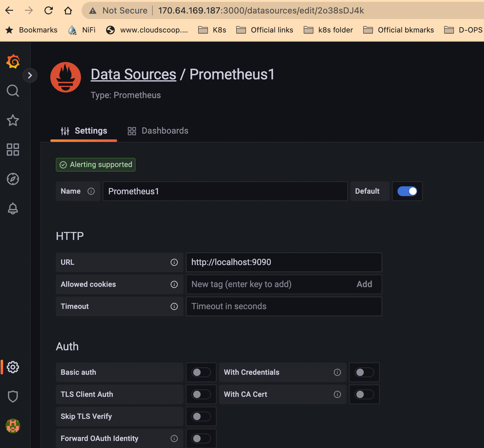Click the URL input field
484x448 pixels.
[284, 262]
